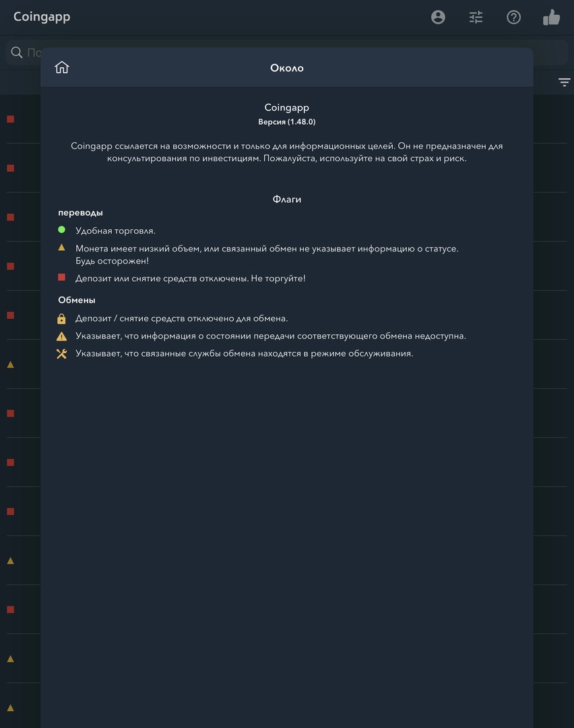This screenshot has width=574, height=728.
Task: Click the help question mark icon
Action: [x=513, y=17]
